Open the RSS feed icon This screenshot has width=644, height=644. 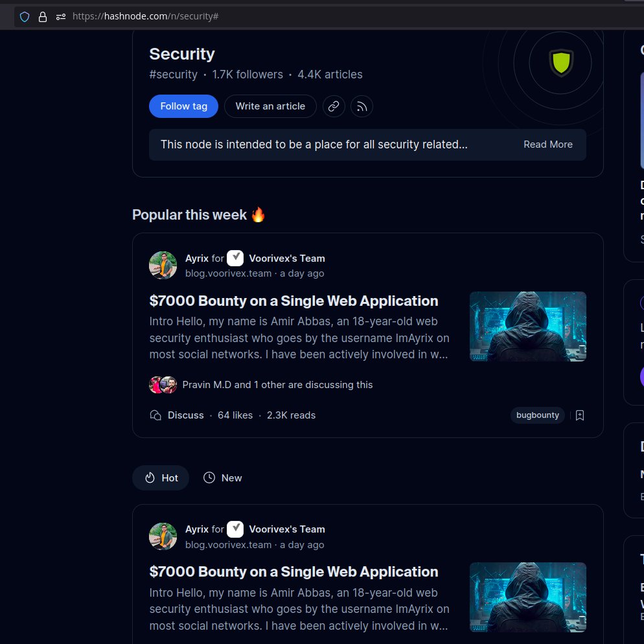tap(362, 106)
